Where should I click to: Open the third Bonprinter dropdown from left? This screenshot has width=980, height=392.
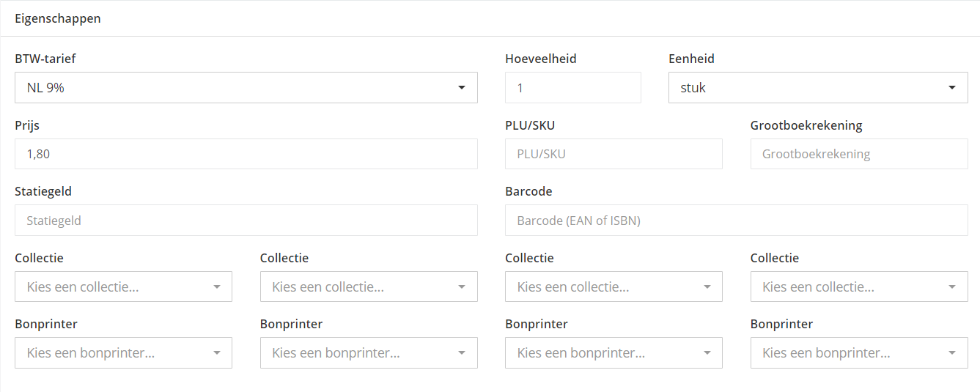point(614,352)
